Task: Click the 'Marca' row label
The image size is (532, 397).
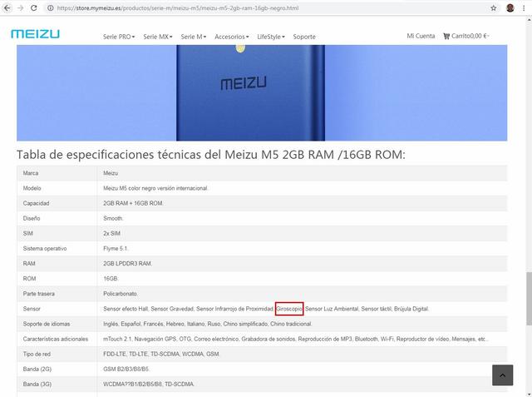Action: [x=31, y=173]
